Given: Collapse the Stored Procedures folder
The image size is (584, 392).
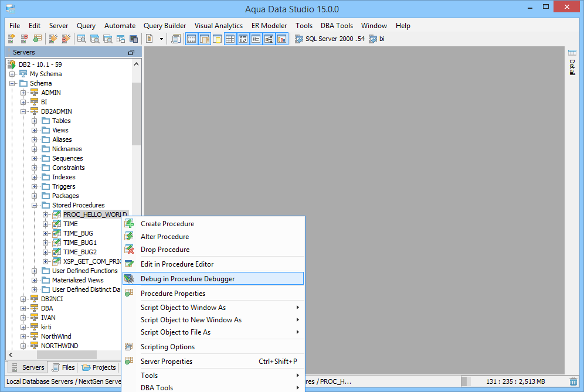Looking at the screenshot, I should tap(34, 205).
